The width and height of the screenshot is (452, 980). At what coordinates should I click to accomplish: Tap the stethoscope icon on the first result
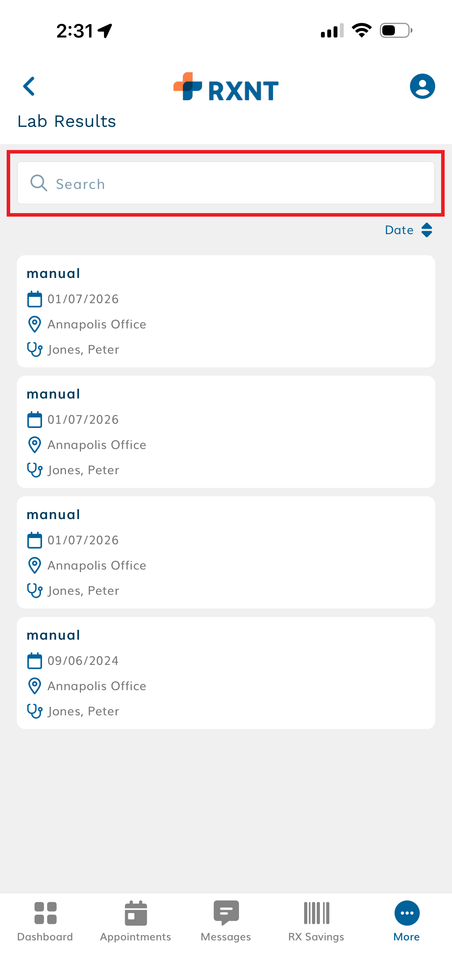pyautogui.click(x=35, y=349)
